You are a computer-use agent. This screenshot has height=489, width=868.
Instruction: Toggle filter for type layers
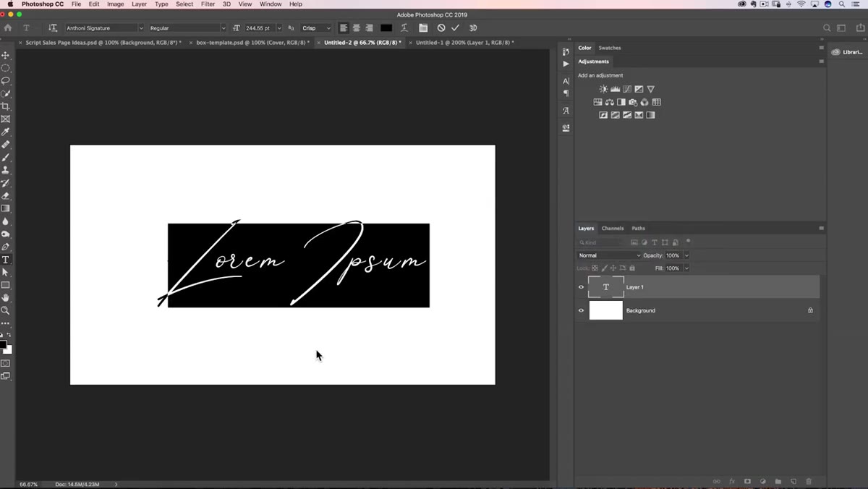click(x=655, y=242)
